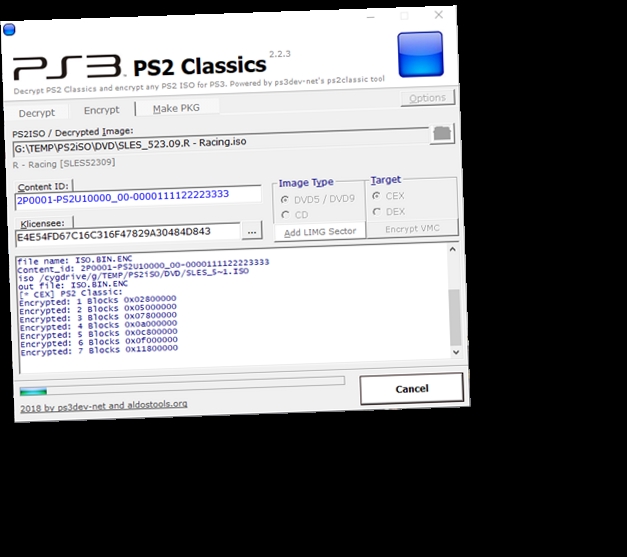The height and width of the screenshot is (557, 627).
Task: Click the small blue window title icon
Action: click(x=9, y=30)
